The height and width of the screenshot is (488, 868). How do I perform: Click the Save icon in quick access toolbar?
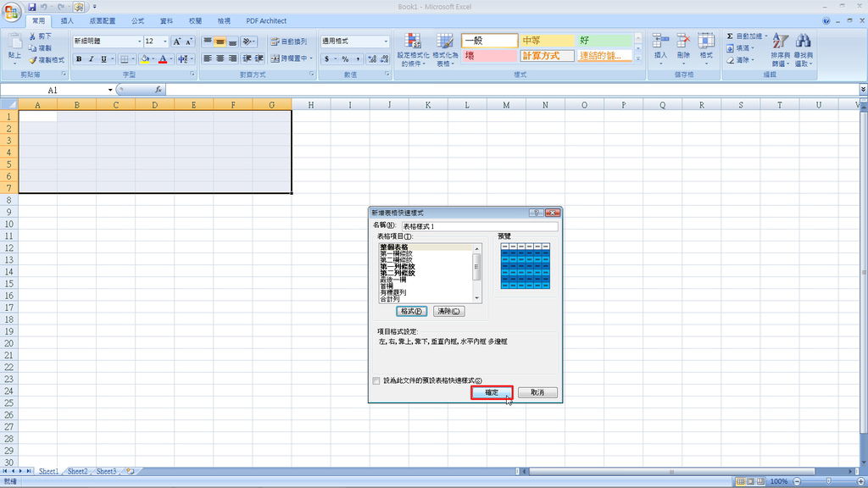[32, 7]
